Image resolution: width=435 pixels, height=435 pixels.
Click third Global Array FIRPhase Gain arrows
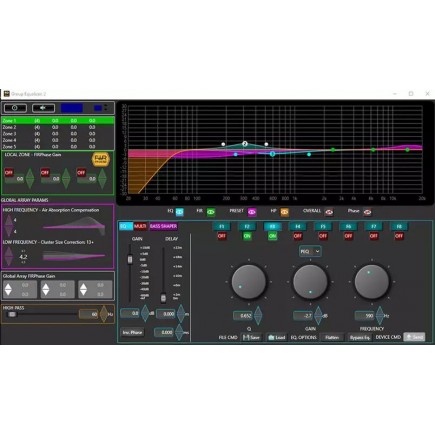point(83,289)
